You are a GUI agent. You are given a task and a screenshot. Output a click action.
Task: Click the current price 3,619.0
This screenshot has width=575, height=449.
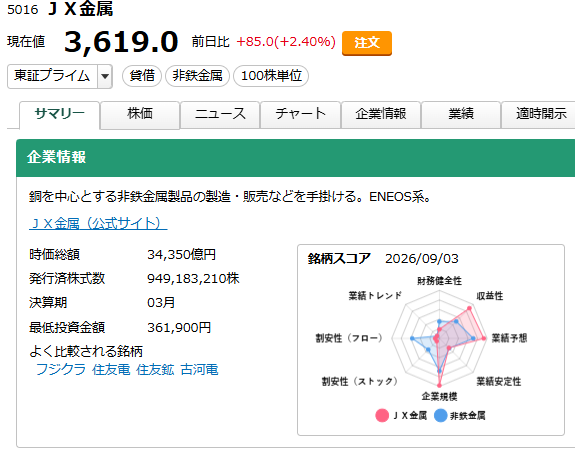point(121,42)
